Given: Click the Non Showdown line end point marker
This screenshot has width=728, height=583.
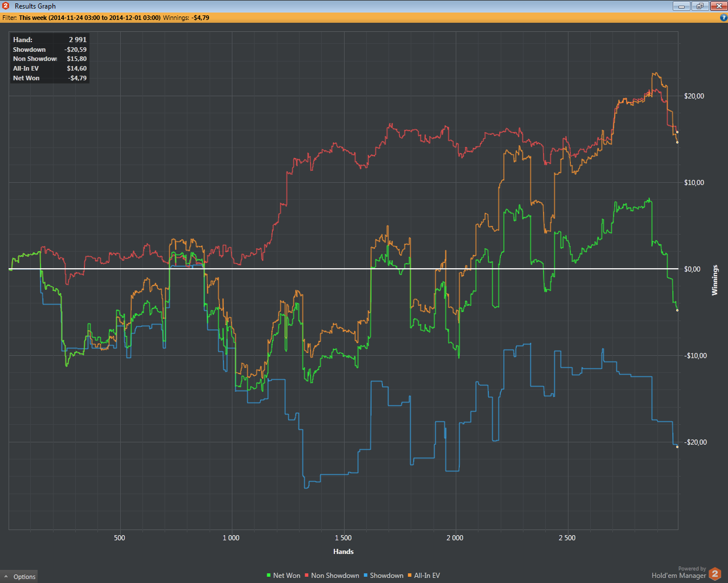Looking at the screenshot, I should 677,132.
